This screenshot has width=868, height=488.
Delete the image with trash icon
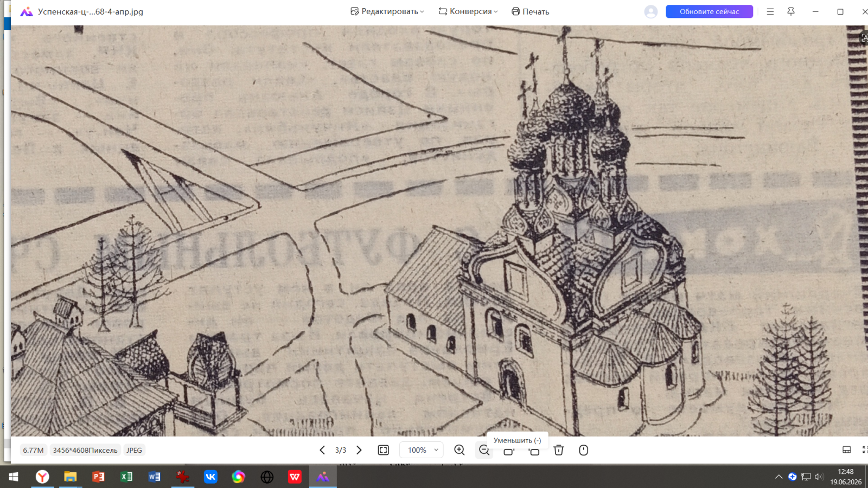pyautogui.click(x=559, y=450)
